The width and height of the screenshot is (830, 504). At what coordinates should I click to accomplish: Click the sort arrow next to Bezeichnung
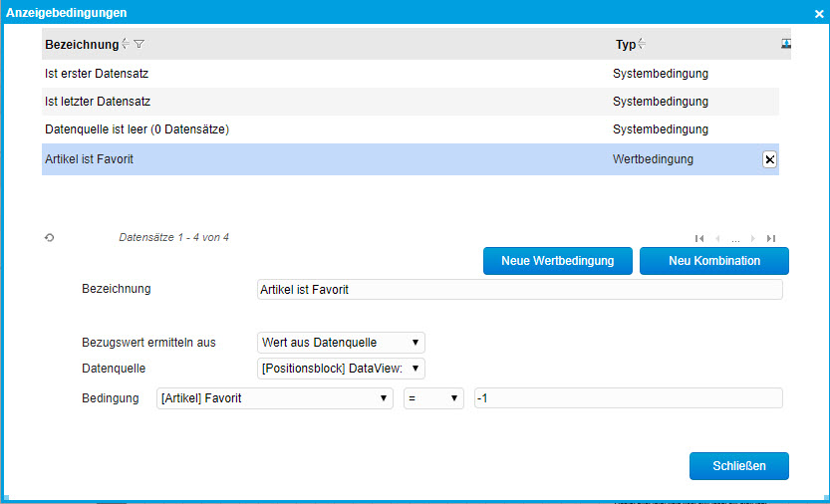(x=126, y=44)
